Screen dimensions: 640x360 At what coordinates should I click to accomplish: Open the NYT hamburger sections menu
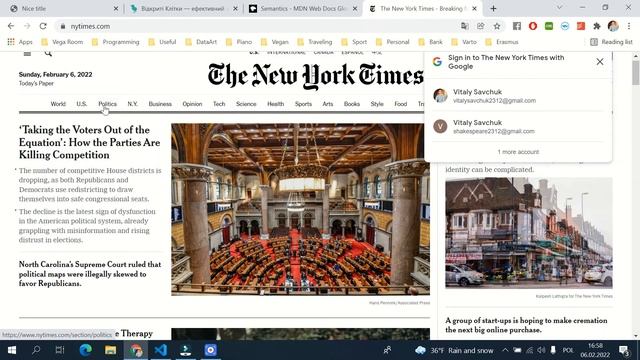tap(27, 53)
